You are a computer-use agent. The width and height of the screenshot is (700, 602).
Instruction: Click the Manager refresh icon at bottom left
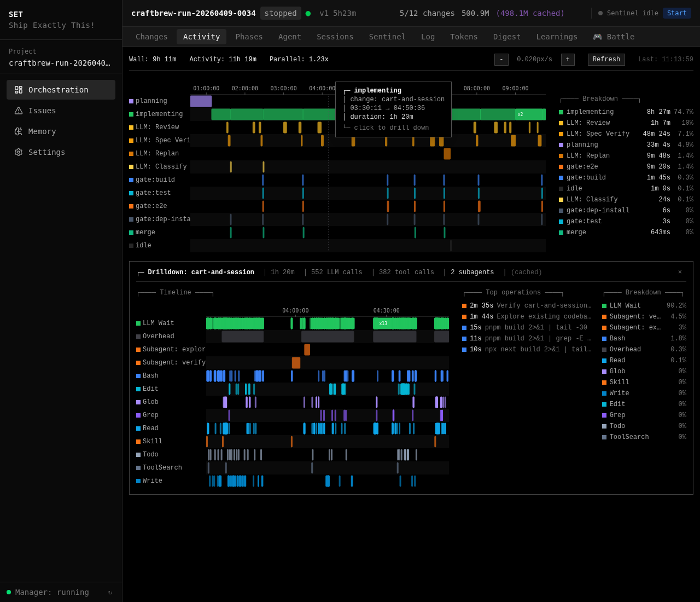110,592
